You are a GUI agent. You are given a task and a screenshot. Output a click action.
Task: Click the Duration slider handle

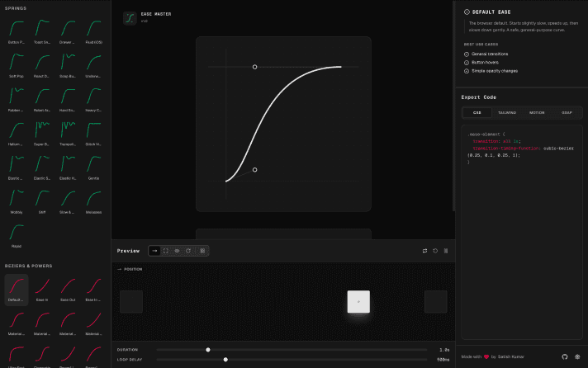[208, 350]
